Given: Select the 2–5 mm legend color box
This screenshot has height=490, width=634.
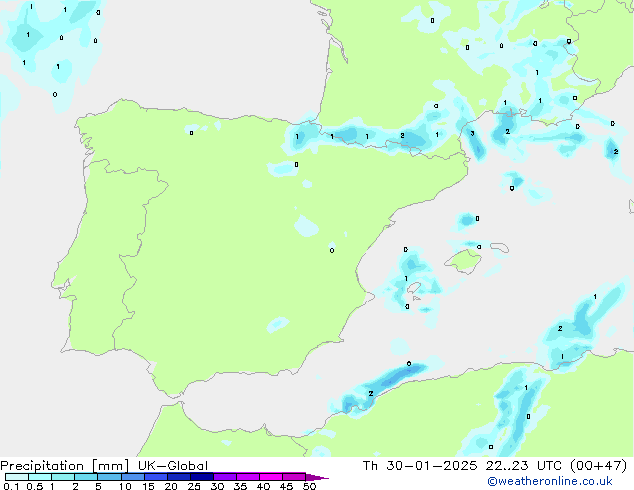Looking at the screenshot, I should 86,477.
